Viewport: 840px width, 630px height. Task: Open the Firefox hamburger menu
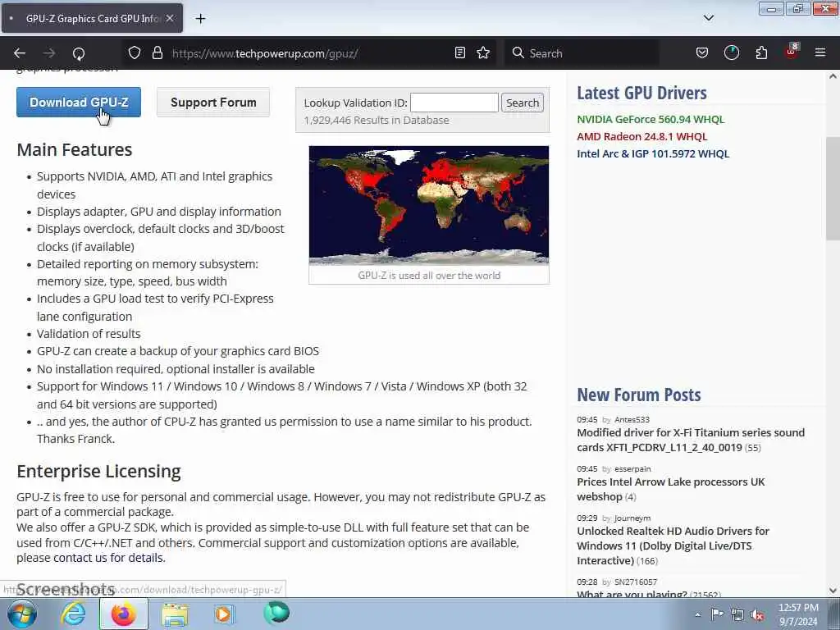pyautogui.click(x=820, y=52)
